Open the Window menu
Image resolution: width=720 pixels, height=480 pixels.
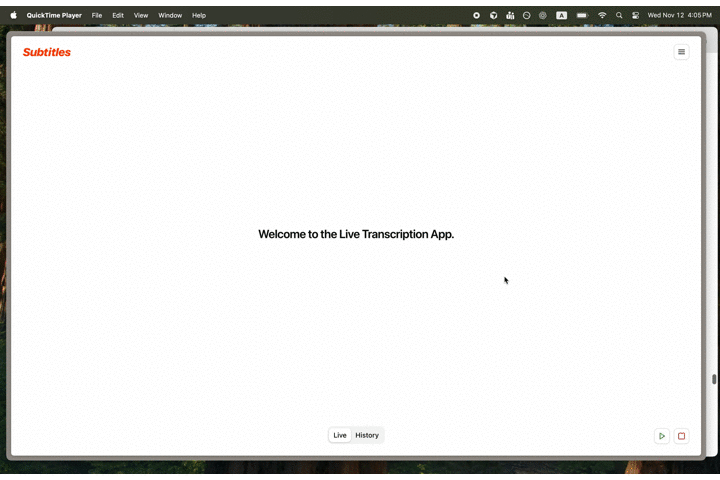tap(170, 15)
